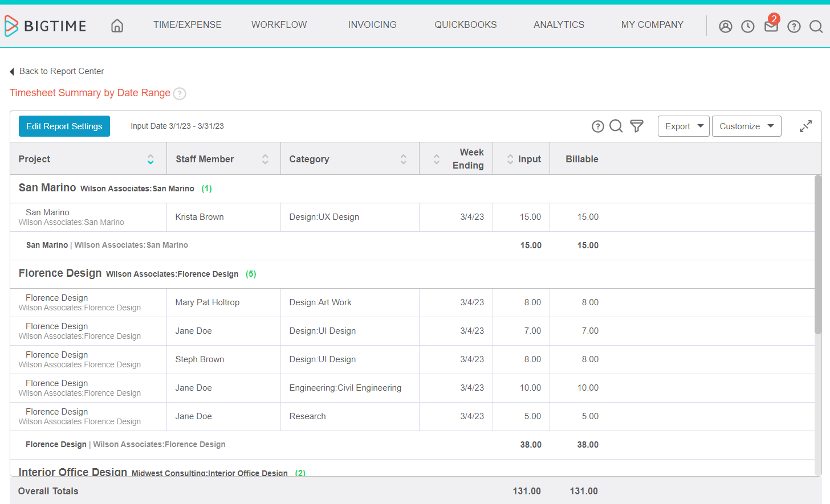
Task: Go to the BigTime home icon
Action: pos(117,26)
